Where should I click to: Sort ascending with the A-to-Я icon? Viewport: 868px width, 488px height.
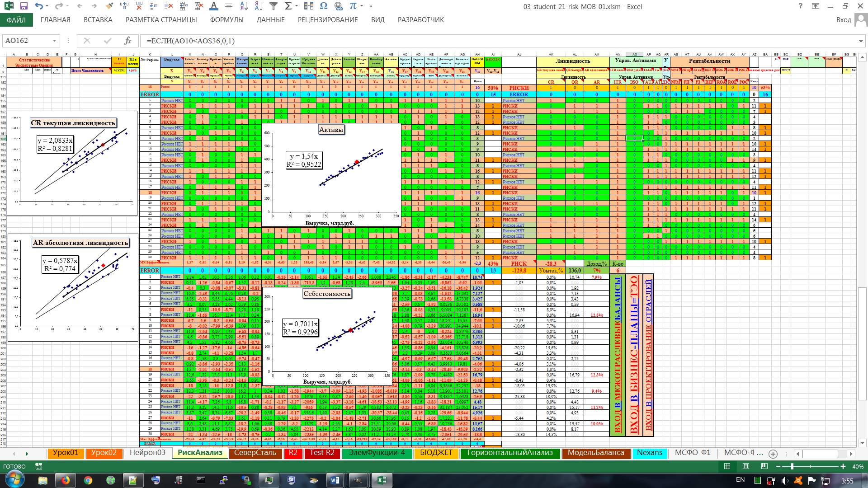click(x=244, y=6)
